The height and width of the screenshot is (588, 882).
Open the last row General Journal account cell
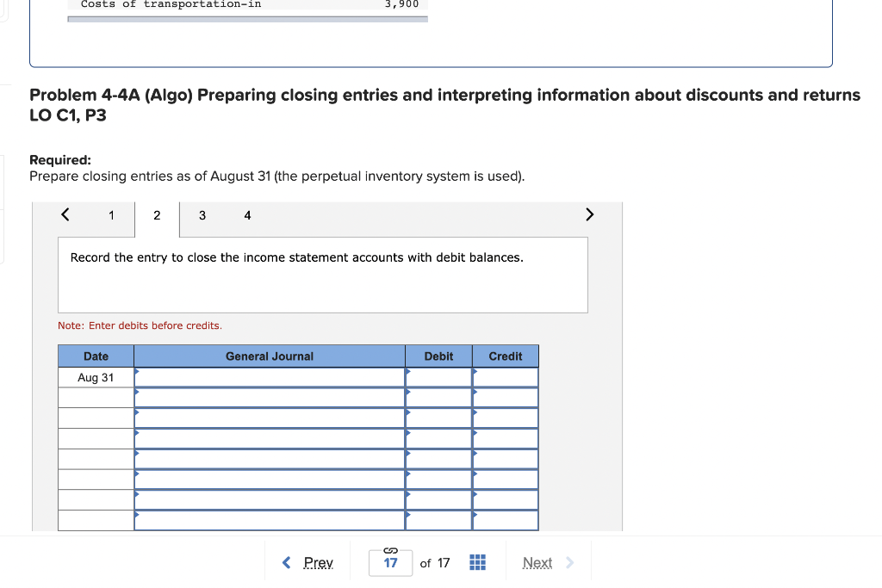coord(270,521)
